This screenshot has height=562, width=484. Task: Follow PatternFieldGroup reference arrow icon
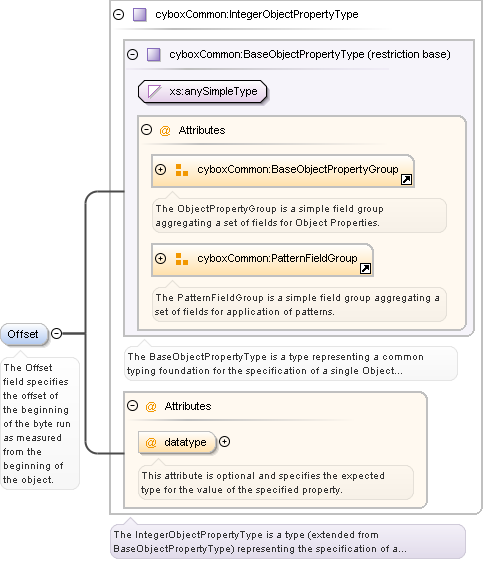(x=365, y=268)
